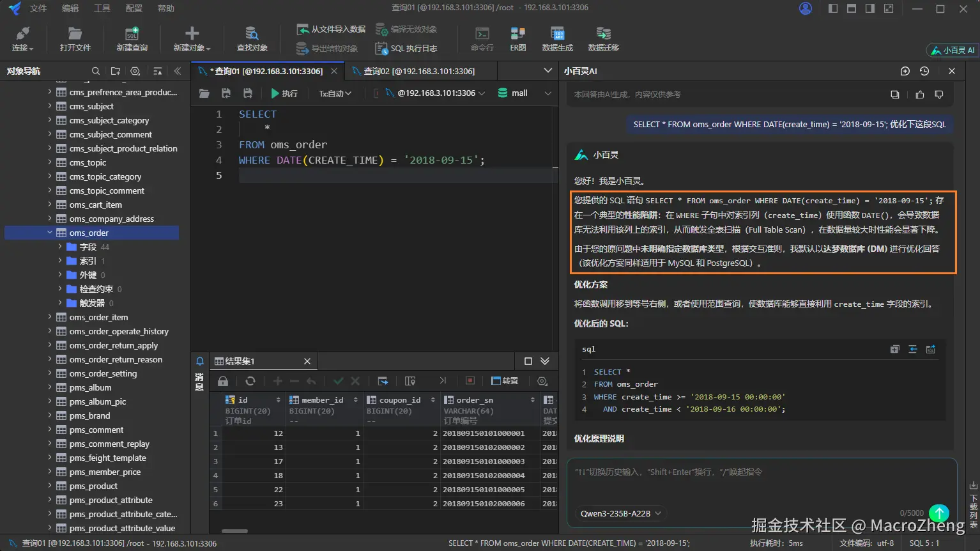Click the 转置 transpose button
The width and height of the screenshot is (980, 551).
pos(505,381)
